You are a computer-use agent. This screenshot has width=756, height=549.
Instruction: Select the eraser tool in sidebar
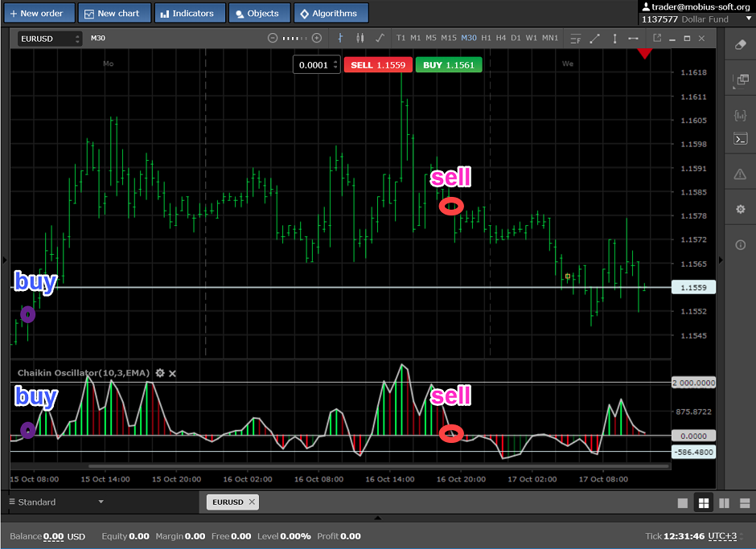740,44
